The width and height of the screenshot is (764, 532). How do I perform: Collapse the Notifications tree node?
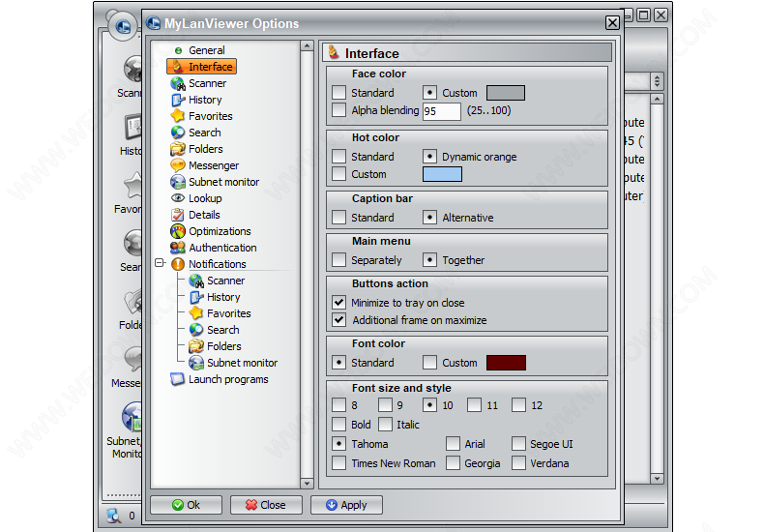coord(160,263)
